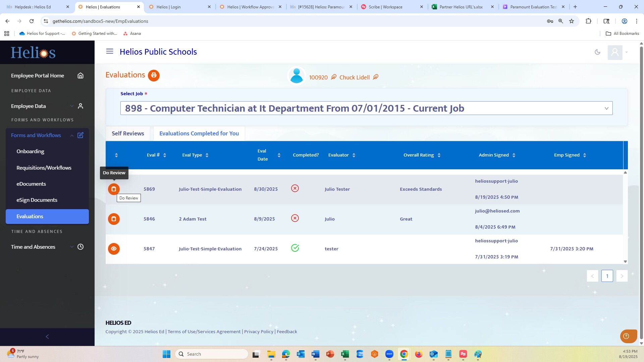
Task: Click Do Review icon for evaluation 5846
Action: pos(114,219)
